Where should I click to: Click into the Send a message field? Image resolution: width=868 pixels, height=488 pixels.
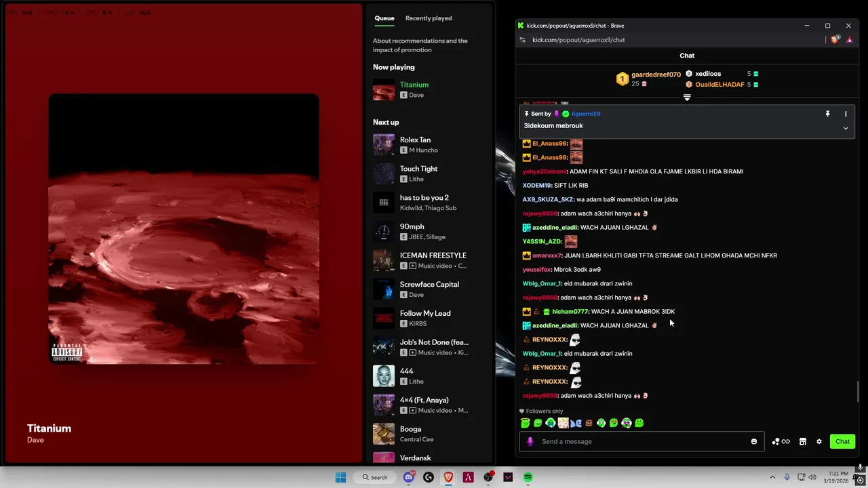(642, 441)
